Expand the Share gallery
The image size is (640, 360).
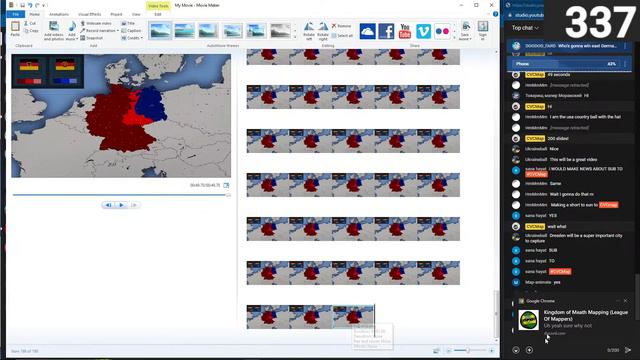pos(454,38)
